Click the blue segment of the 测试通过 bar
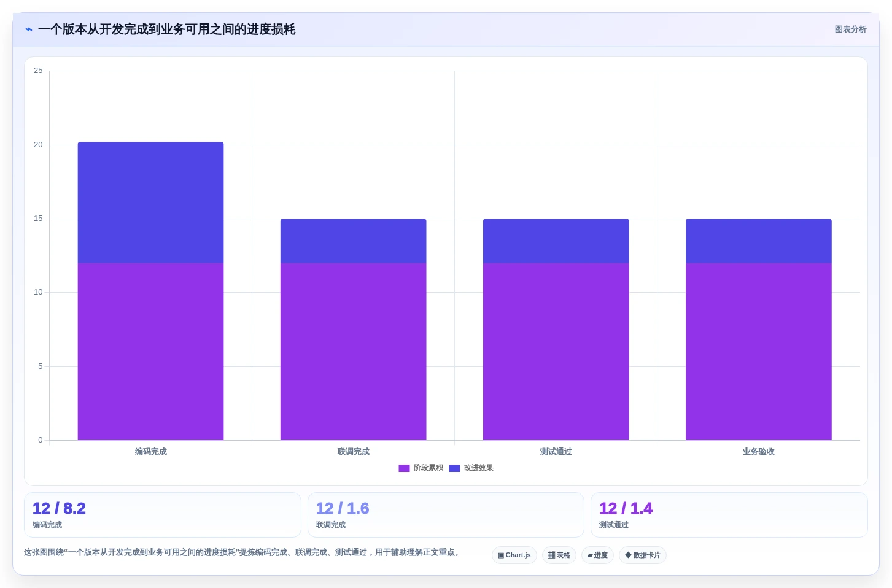The width and height of the screenshot is (892, 588). tap(556, 241)
